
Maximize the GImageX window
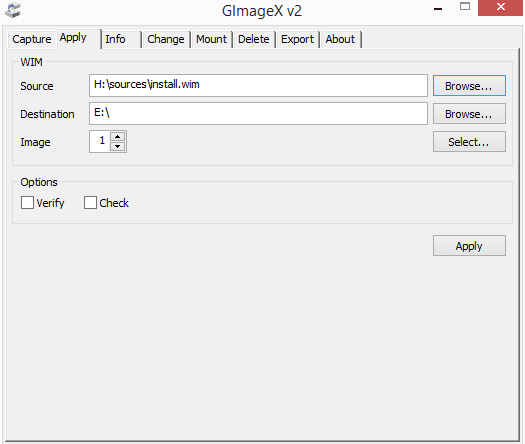[x=465, y=7]
